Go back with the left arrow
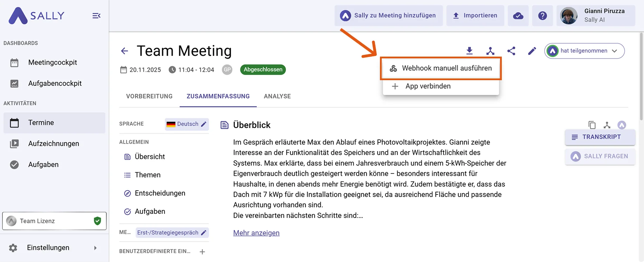Screen dimensions: 644x262 [x=124, y=51]
